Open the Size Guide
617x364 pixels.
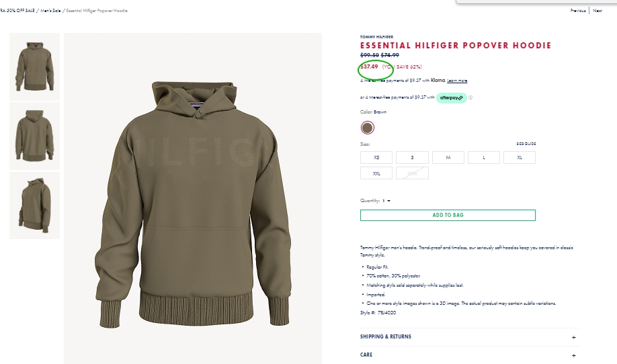coord(526,144)
